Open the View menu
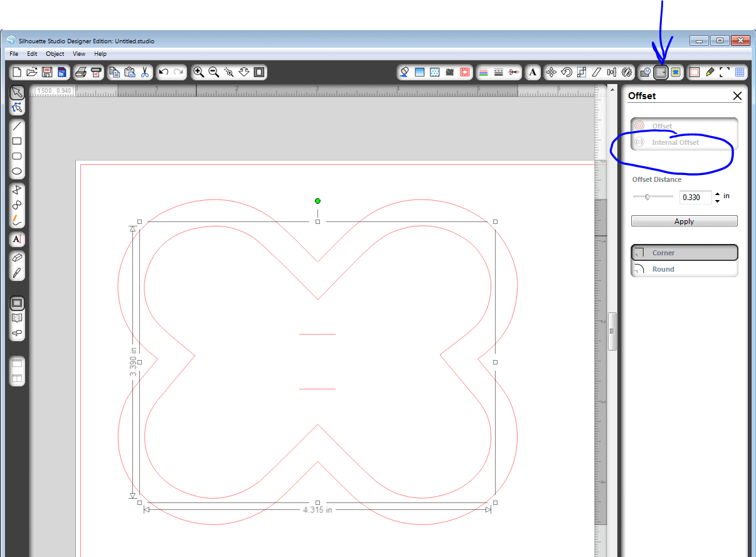The height and width of the screenshot is (557, 756). [x=78, y=54]
